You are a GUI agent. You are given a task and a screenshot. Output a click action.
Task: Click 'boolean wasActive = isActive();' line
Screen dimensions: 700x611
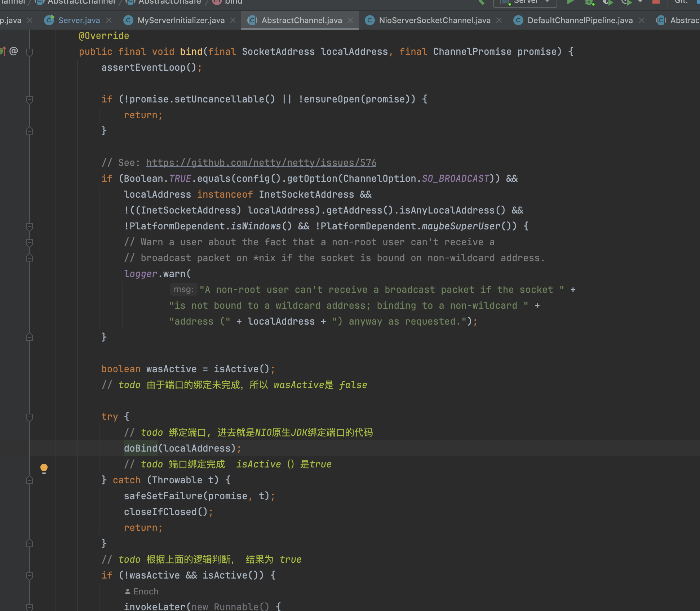[188, 369]
